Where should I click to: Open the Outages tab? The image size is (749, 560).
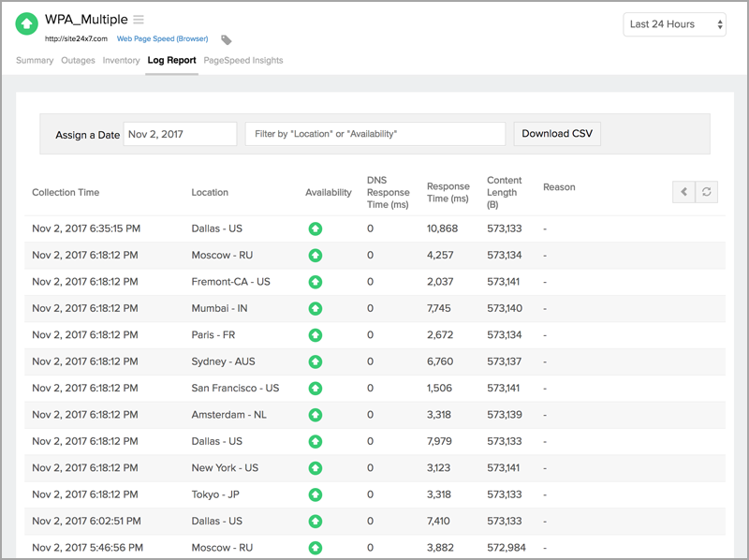[x=78, y=61]
